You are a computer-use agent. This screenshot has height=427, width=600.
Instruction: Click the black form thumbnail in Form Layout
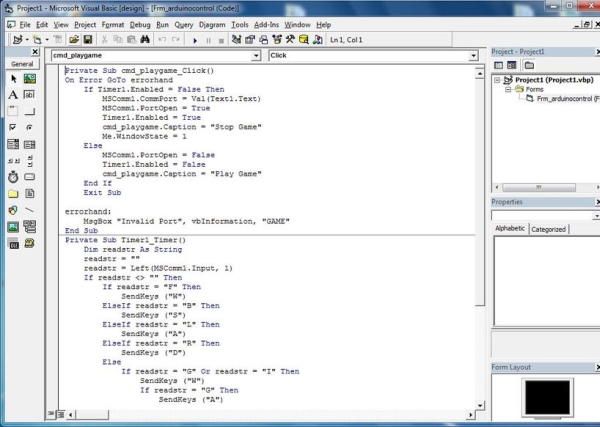point(547,397)
